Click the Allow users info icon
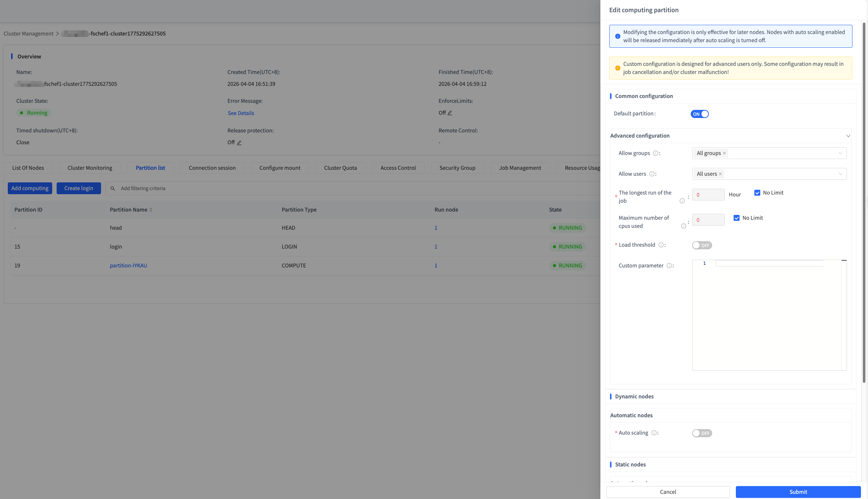 tap(651, 174)
